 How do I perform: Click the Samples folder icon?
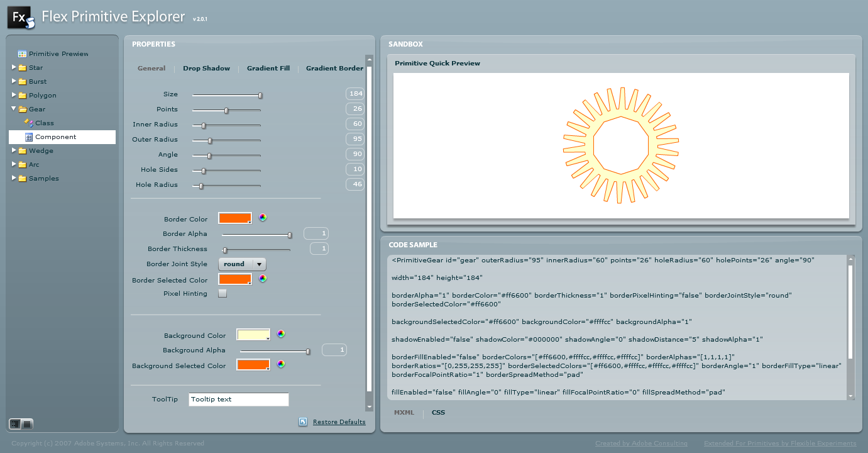pos(23,179)
